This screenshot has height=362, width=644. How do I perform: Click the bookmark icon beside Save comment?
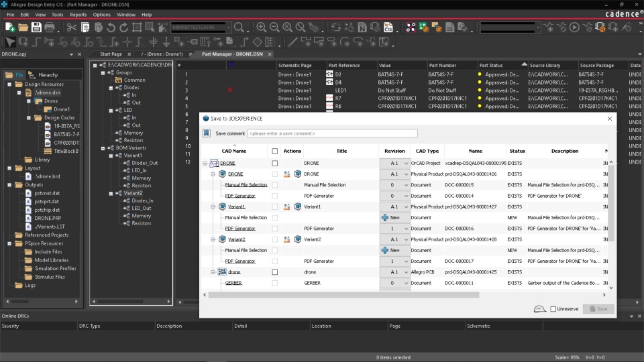pyautogui.click(x=207, y=133)
